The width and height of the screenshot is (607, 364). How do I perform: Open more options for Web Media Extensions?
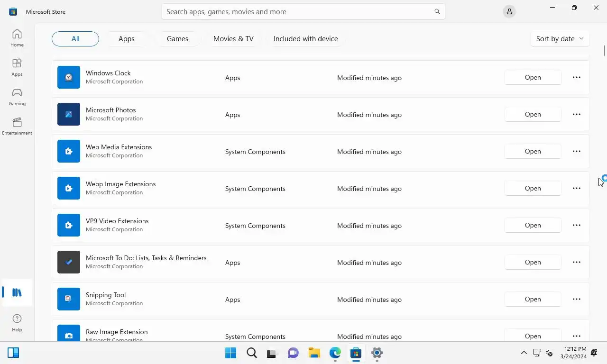click(x=577, y=151)
